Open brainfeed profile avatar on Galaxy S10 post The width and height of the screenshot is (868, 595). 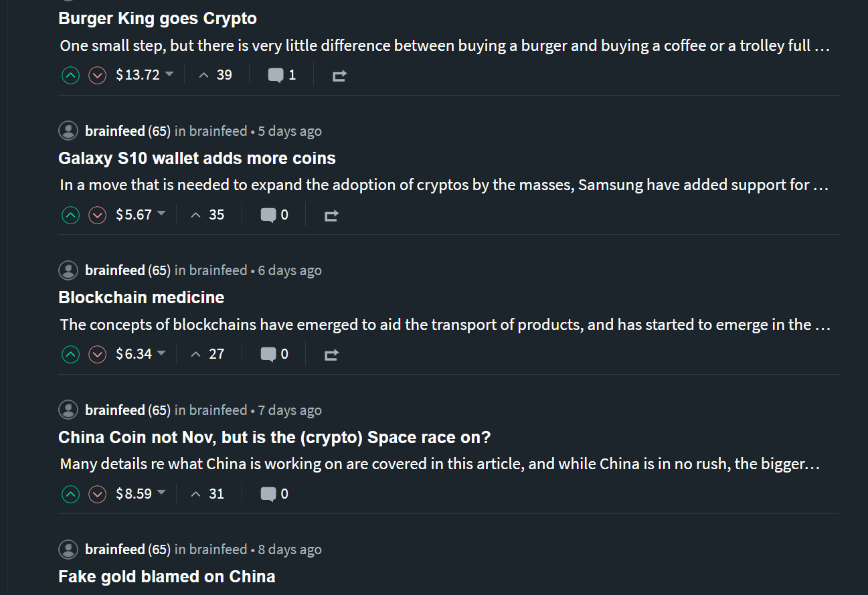pos(68,131)
